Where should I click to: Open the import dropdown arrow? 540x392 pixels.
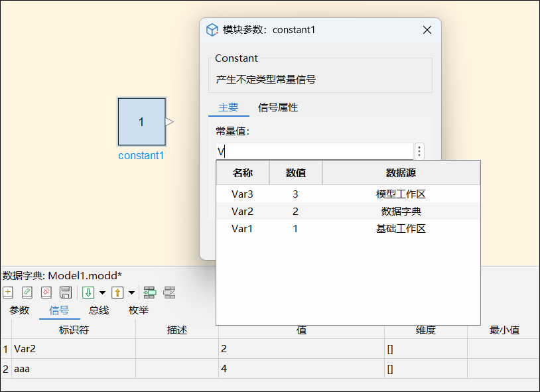coord(102,293)
